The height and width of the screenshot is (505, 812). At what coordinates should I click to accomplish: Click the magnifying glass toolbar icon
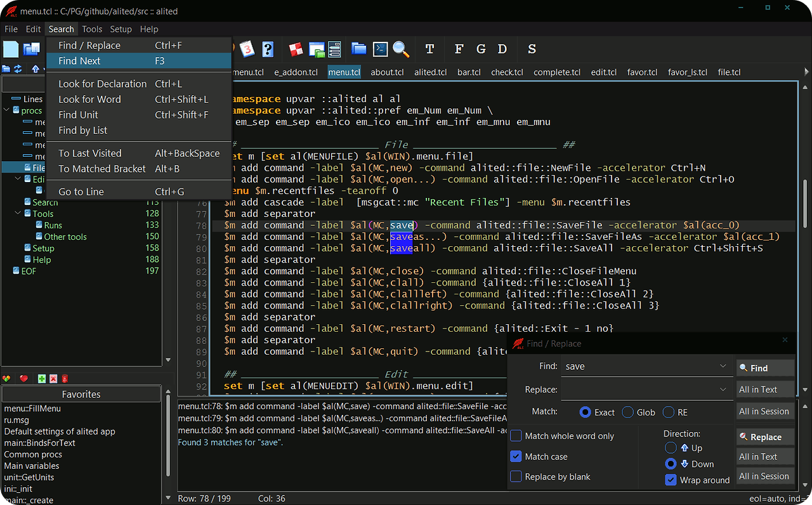pyautogui.click(x=400, y=49)
